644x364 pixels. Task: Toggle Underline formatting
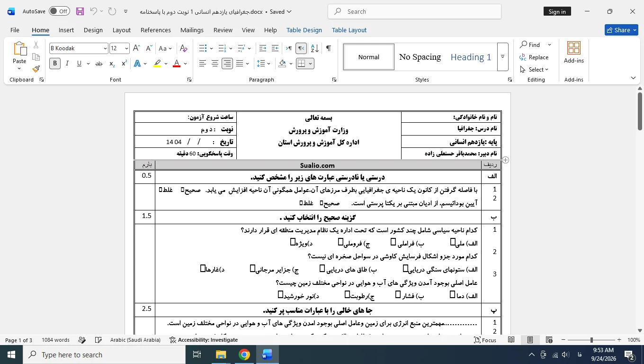click(79, 64)
